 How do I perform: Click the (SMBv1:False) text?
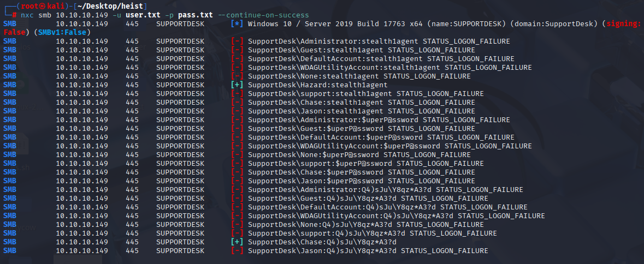(x=62, y=32)
